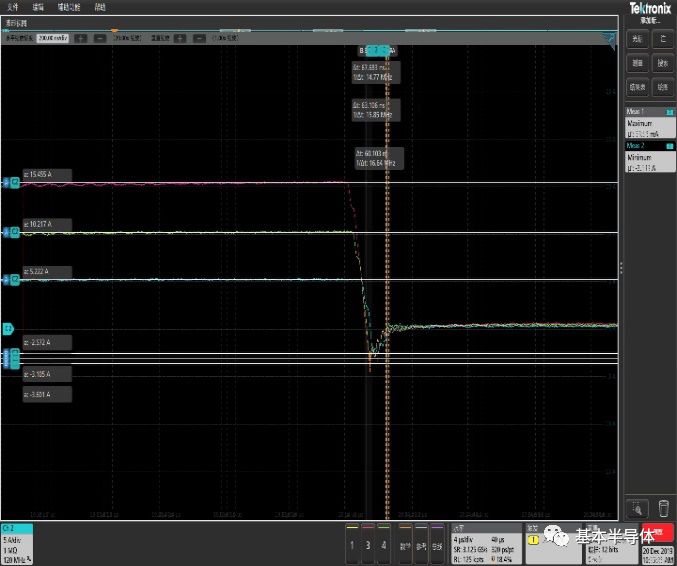Click the first plus button in zoom bar

coord(81,38)
